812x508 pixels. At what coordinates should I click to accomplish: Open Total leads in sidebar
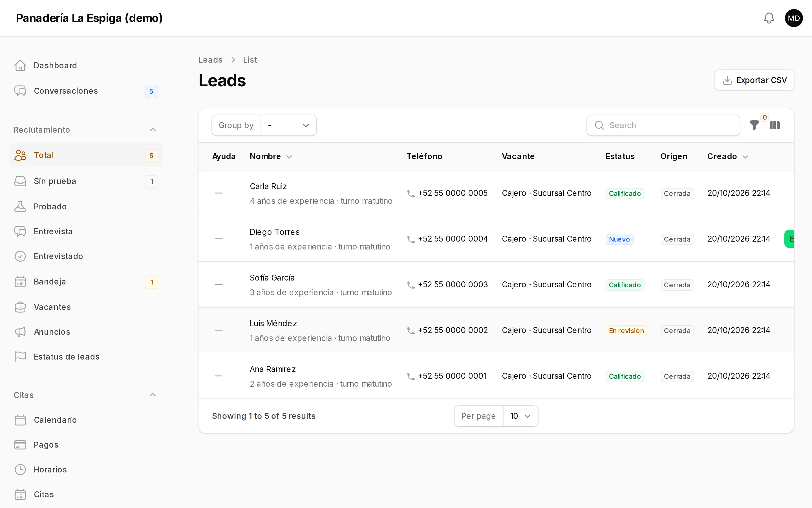[x=86, y=155]
